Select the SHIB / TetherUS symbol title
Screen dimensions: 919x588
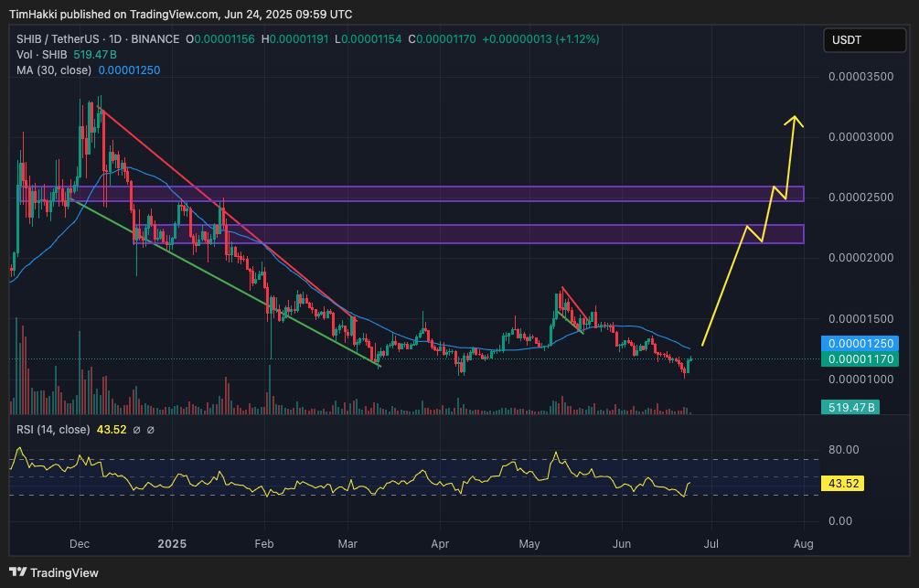(x=97, y=39)
